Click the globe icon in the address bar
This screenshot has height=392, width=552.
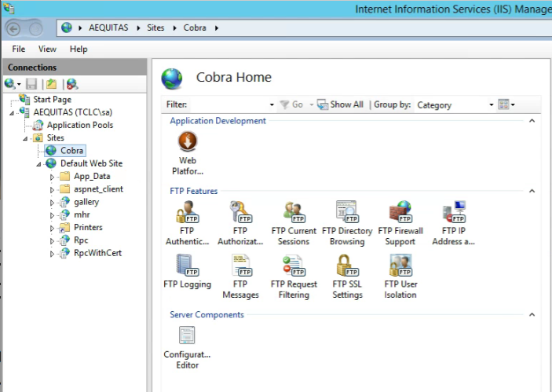67,27
